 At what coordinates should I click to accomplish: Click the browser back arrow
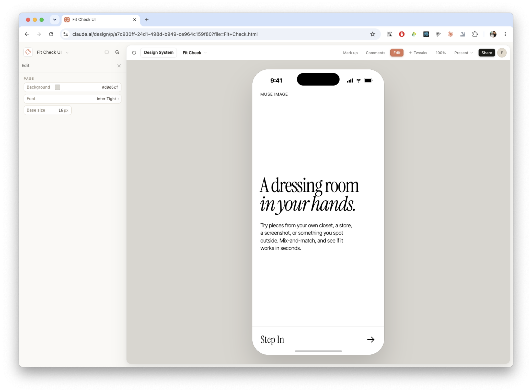click(x=27, y=34)
